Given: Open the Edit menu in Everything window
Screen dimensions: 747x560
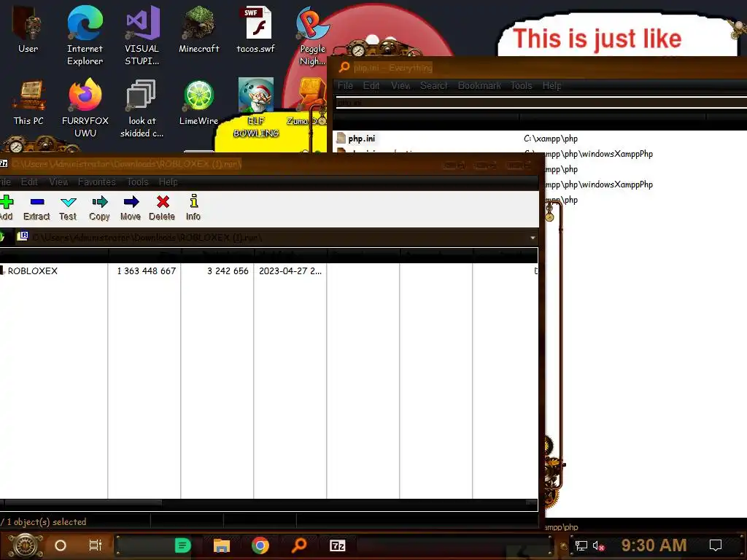Looking at the screenshot, I should (x=371, y=86).
